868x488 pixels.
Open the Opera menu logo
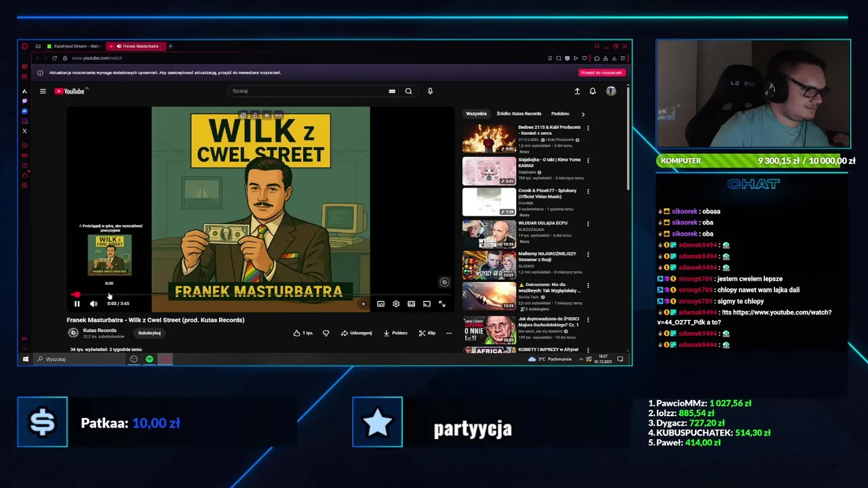(24, 46)
